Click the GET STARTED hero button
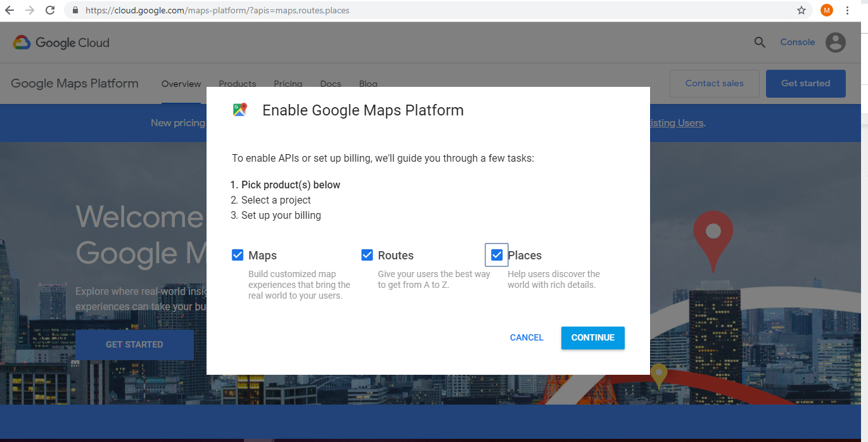The image size is (868, 442). tap(134, 344)
